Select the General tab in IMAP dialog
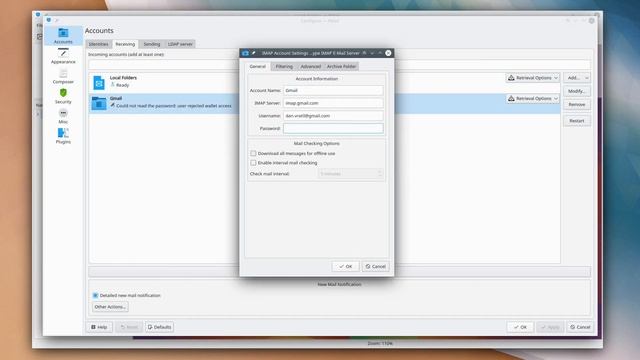 258,66
